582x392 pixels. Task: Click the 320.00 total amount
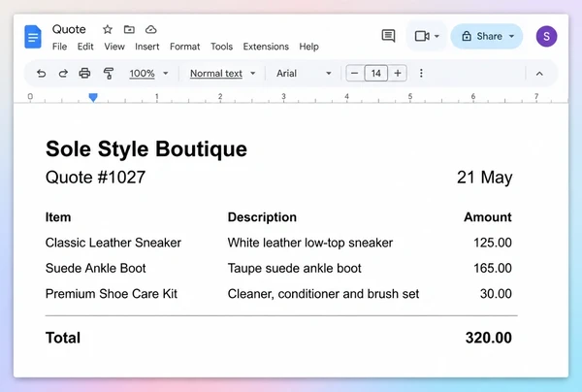click(489, 338)
